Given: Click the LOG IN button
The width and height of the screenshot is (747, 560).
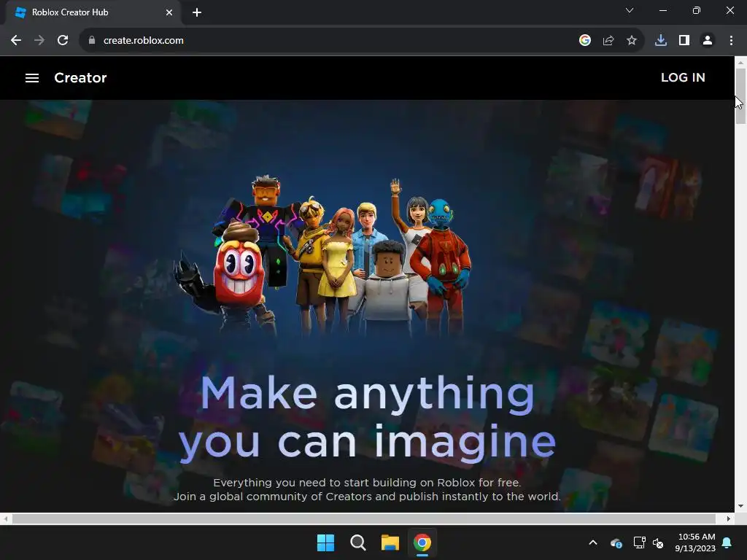Looking at the screenshot, I should [683, 77].
